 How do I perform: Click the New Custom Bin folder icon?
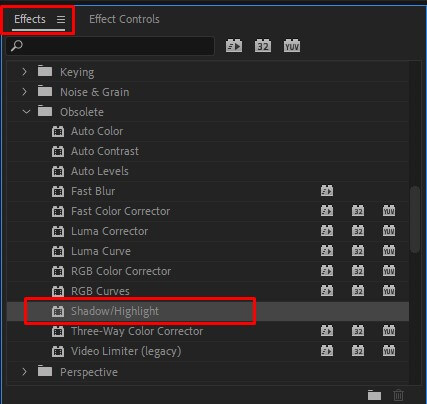click(374, 395)
